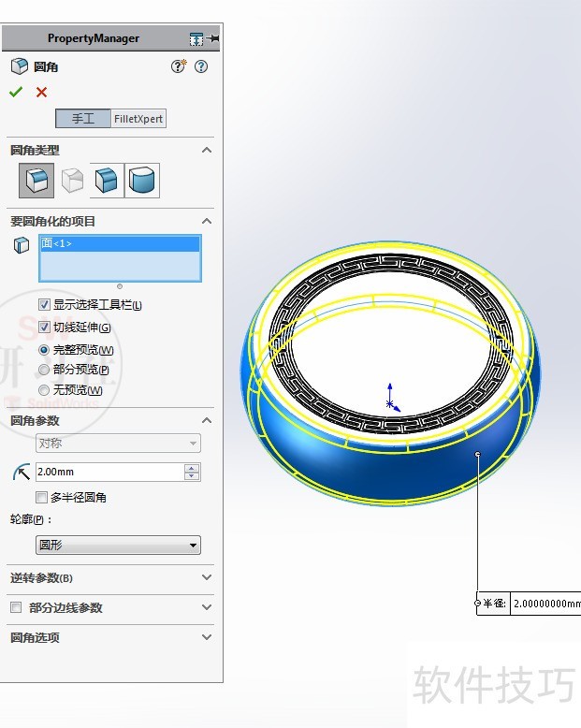
Task: Click the 半径 callout value field
Action: (545, 604)
